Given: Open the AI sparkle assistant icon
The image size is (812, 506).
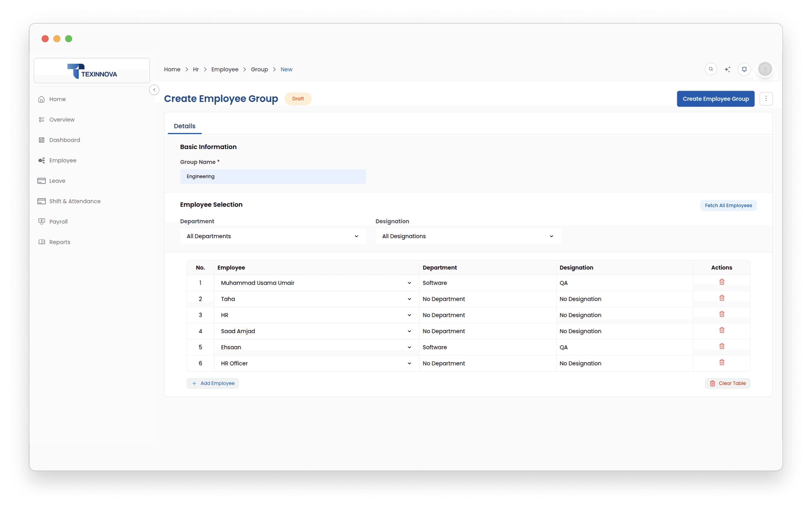Looking at the screenshot, I should 727,69.
